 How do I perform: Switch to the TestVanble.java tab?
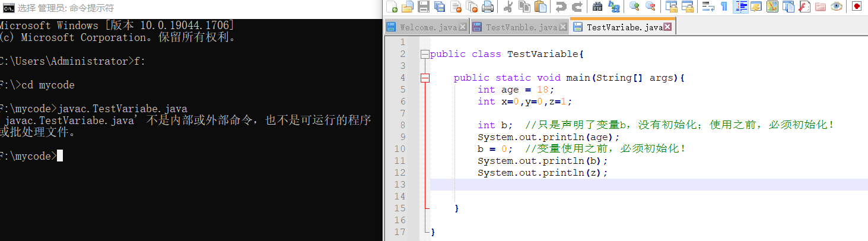[520, 27]
